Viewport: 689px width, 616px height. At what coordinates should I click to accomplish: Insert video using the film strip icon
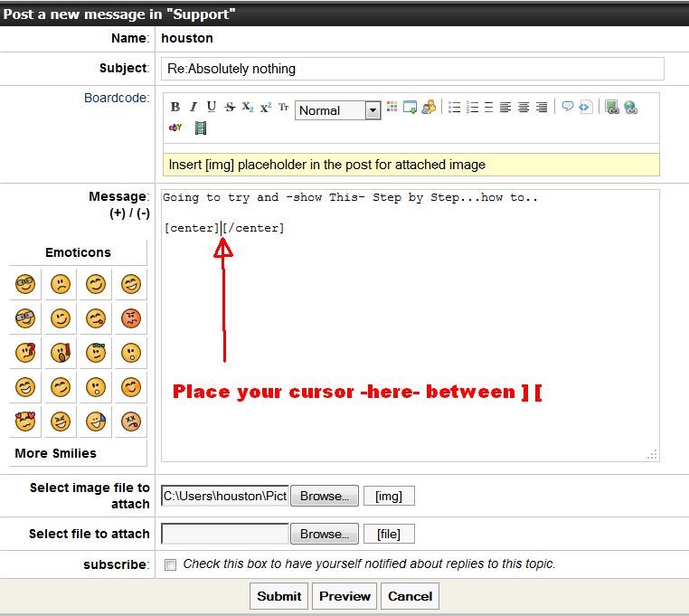click(201, 128)
